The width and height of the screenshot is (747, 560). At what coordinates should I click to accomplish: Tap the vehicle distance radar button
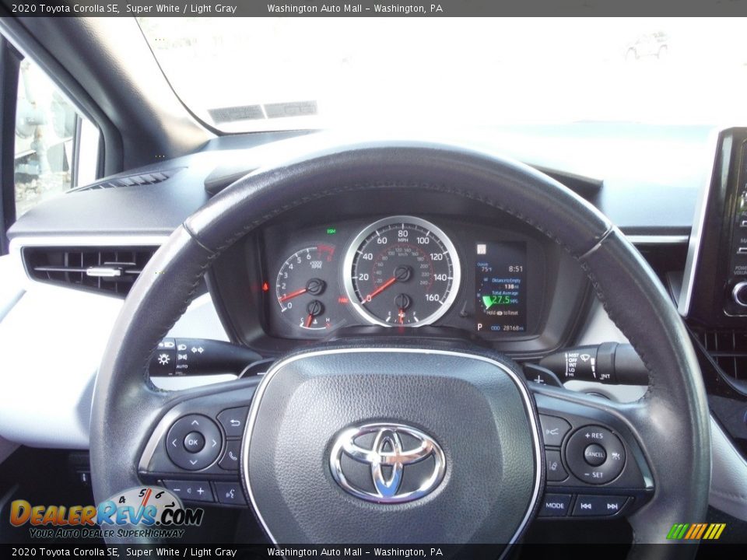point(552,432)
